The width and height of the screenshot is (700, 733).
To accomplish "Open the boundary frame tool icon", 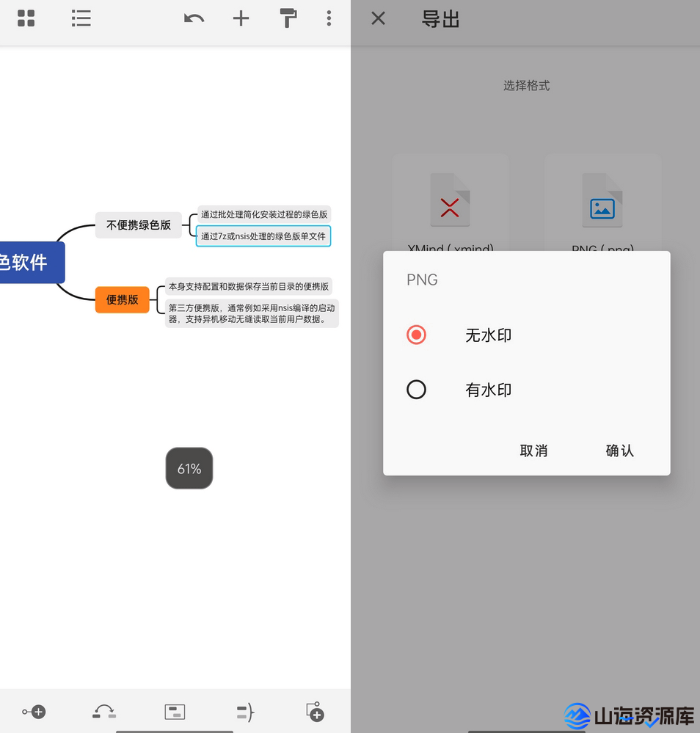I will click(174, 711).
